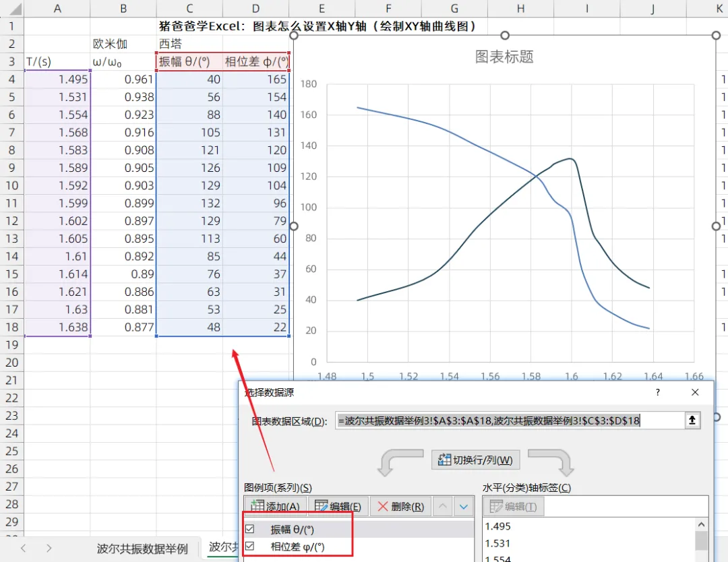Screen dimensions: 728x562
Task: Open dialog help question mark
Action: pos(657,393)
